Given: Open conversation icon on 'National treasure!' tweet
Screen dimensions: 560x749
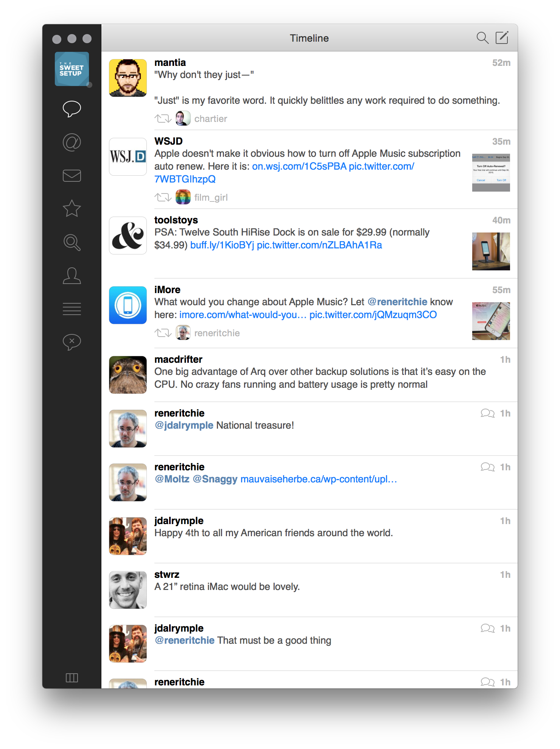Looking at the screenshot, I should 488,413.
